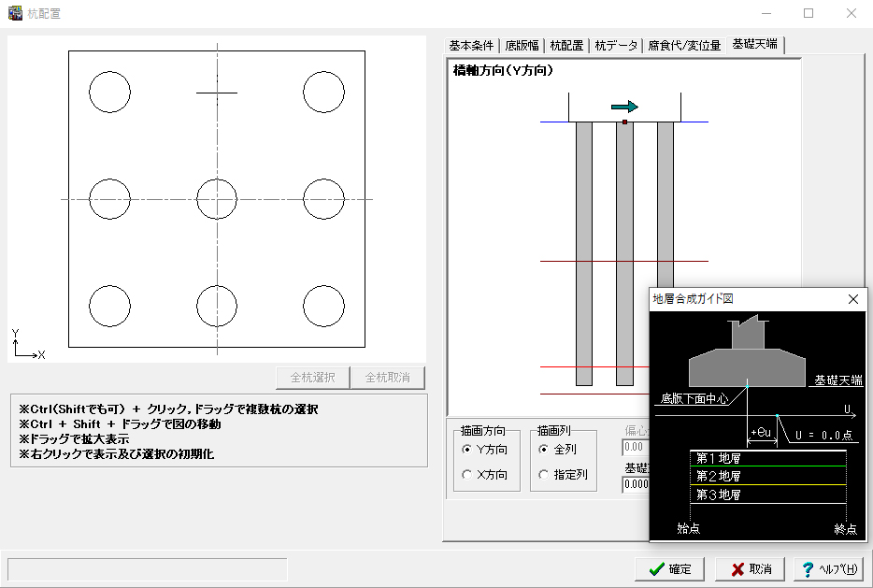Click the left pile column in section view

(x=584, y=253)
